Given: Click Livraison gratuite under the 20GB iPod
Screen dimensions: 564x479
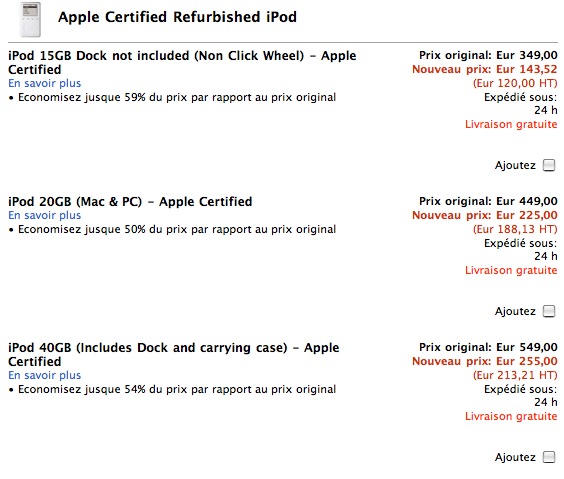Looking at the screenshot, I should (511, 270).
